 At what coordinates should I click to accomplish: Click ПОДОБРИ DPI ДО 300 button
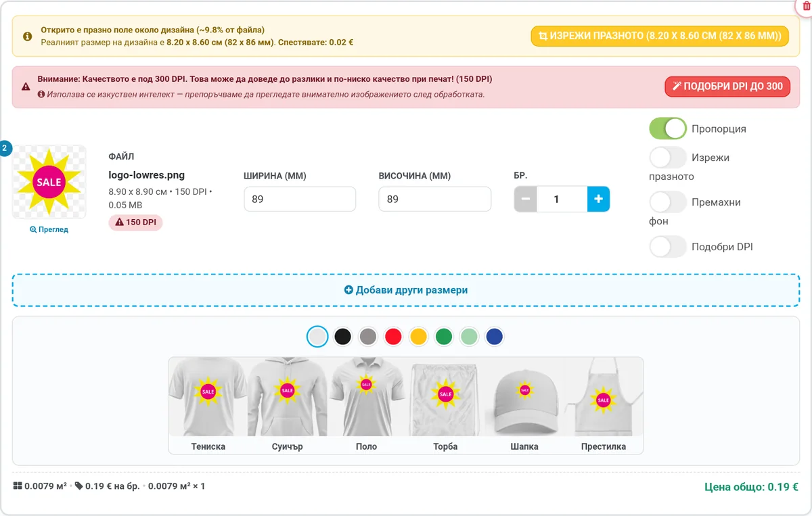click(727, 87)
